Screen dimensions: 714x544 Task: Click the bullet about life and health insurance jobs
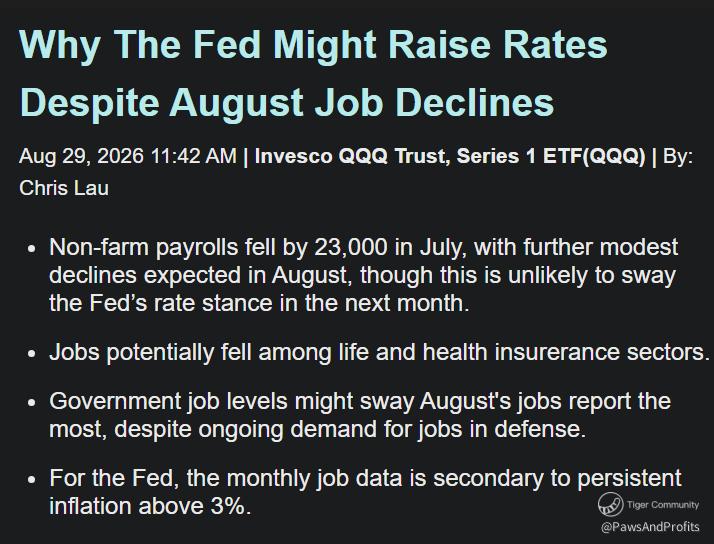coord(379,352)
